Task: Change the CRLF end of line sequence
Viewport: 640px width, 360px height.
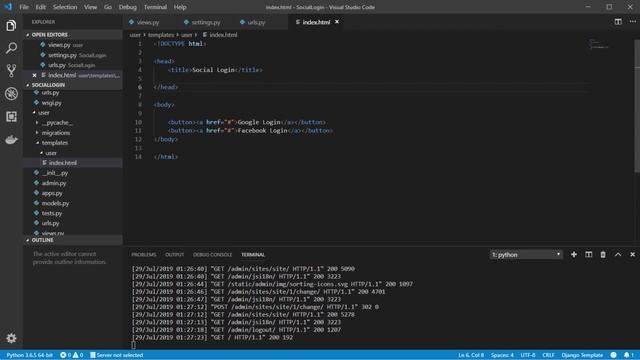Action: [548, 355]
